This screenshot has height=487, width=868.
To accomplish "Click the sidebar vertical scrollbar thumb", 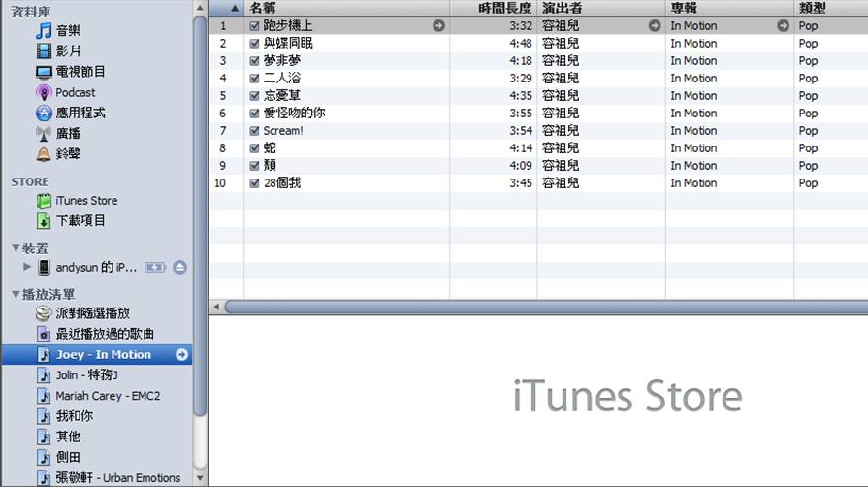I will (200, 216).
